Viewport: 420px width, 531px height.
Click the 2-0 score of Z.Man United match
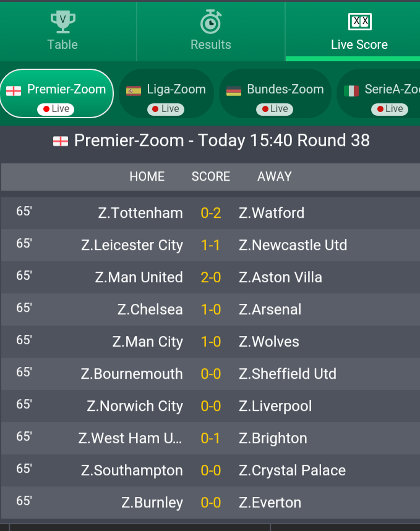click(x=210, y=277)
